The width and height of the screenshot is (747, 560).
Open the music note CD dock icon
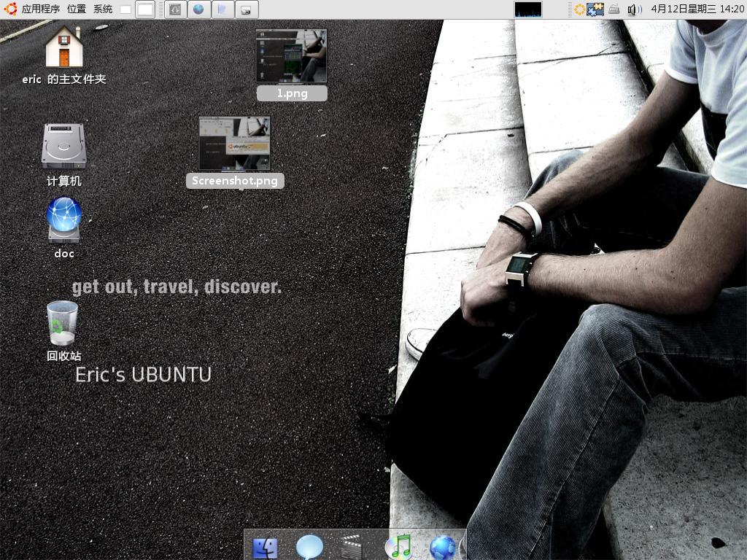(398, 547)
